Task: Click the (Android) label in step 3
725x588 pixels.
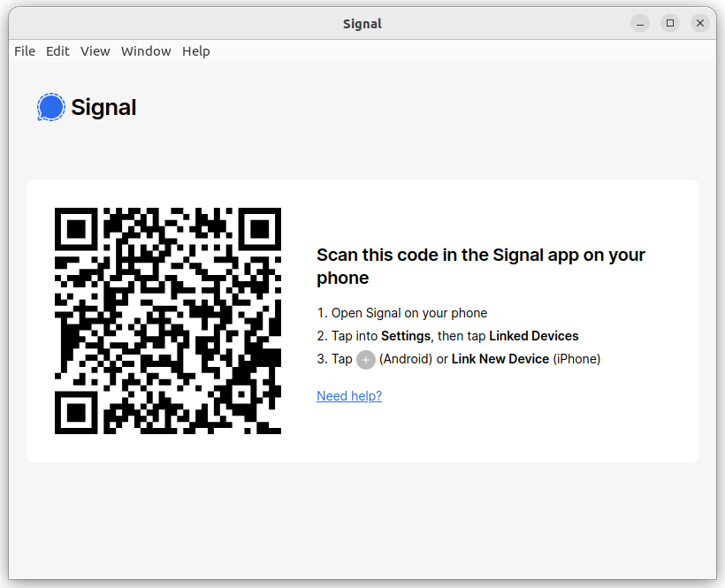Action: 406,359
